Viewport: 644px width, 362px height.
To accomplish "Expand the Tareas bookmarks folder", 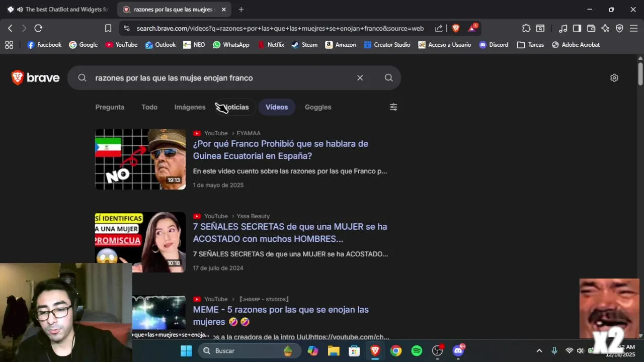I will pos(530,45).
